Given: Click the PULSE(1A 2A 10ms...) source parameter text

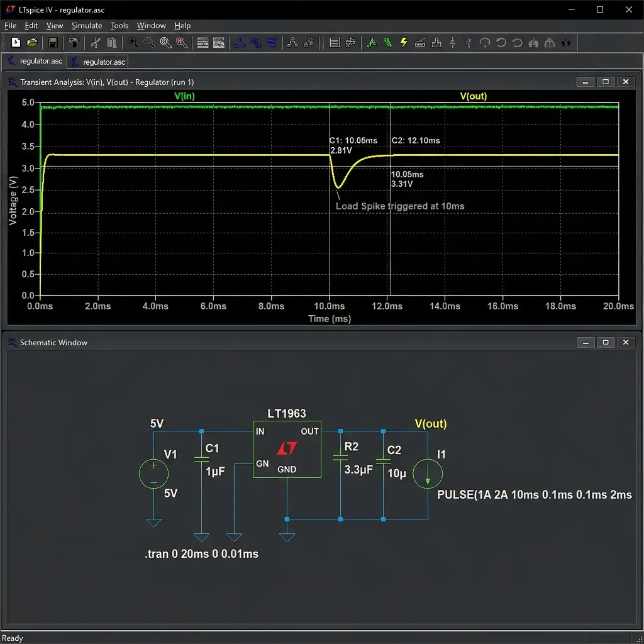Looking at the screenshot, I should pyautogui.click(x=535, y=494).
